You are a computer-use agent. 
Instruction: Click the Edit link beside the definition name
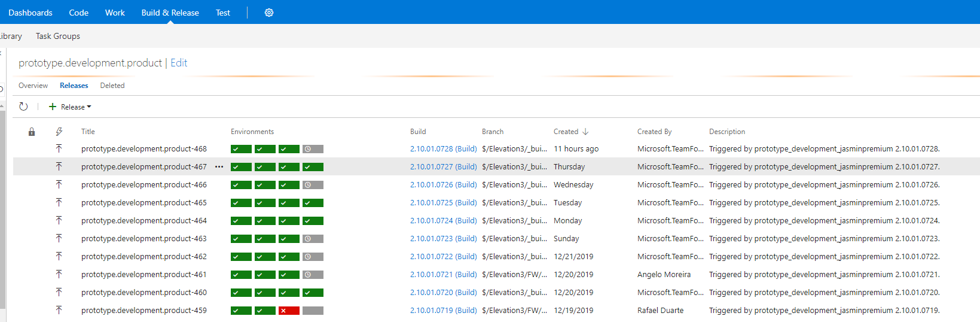179,63
